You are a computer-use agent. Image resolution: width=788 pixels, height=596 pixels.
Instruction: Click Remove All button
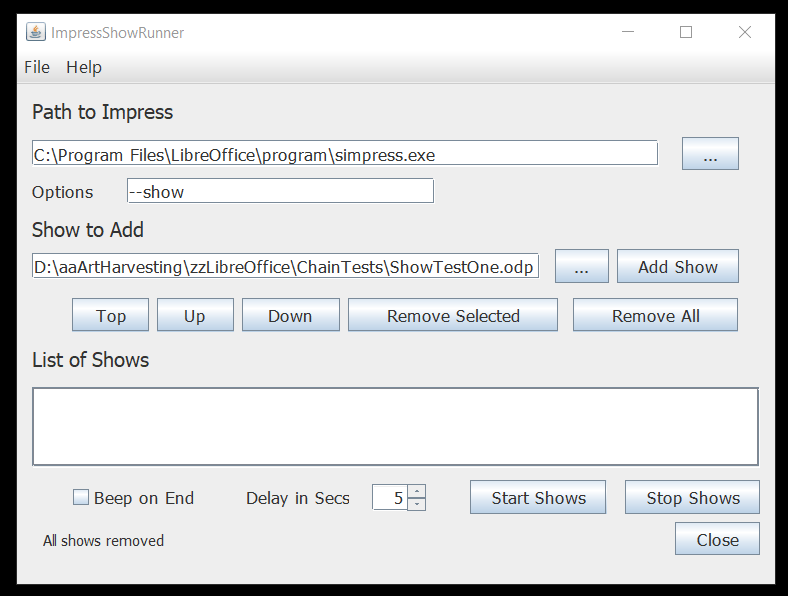(x=655, y=315)
